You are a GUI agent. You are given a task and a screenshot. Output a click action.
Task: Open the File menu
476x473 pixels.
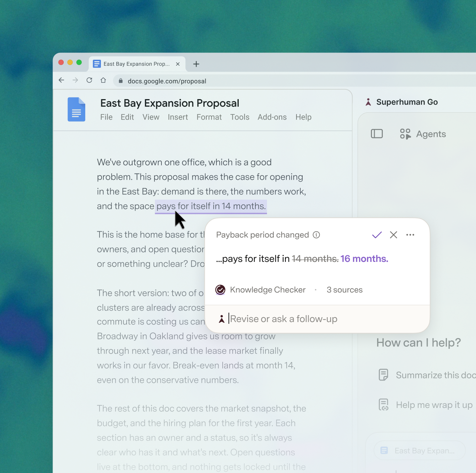[x=106, y=117]
